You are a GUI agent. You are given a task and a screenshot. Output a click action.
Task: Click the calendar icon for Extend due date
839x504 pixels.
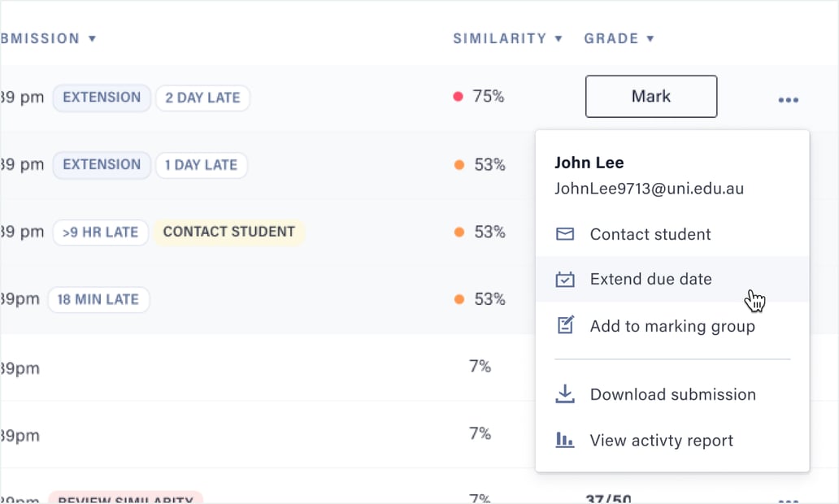click(x=564, y=280)
